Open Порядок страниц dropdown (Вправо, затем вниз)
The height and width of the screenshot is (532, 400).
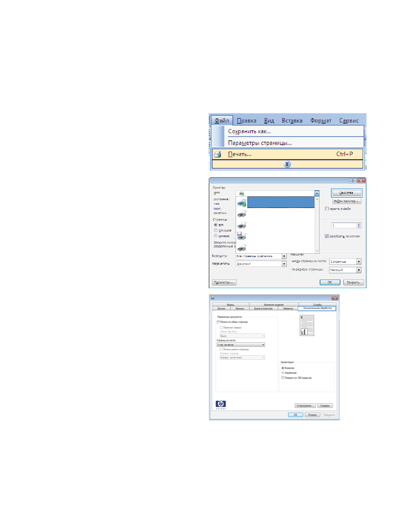pos(242,358)
